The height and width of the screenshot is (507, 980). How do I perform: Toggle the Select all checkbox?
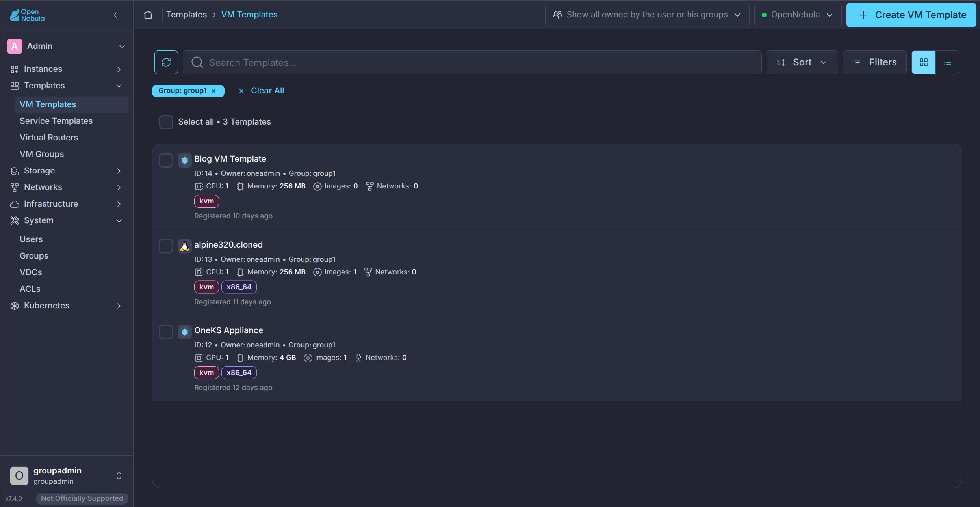point(166,122)
